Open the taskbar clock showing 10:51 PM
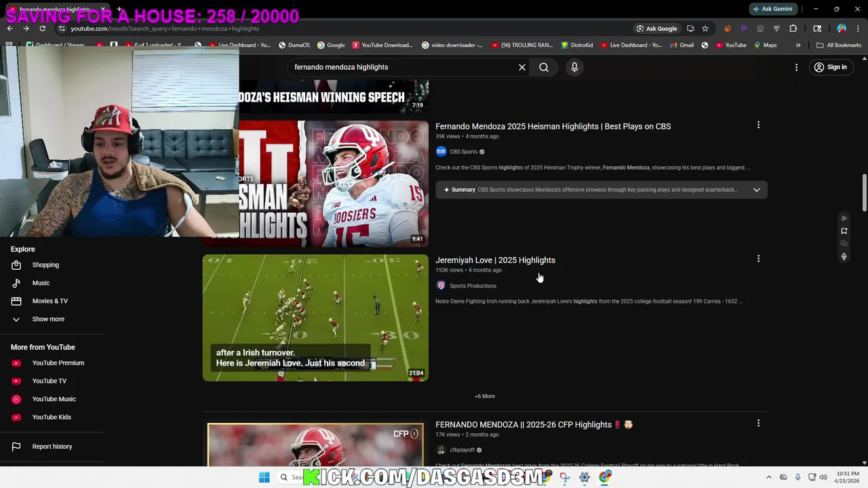 tap(848, 477)
